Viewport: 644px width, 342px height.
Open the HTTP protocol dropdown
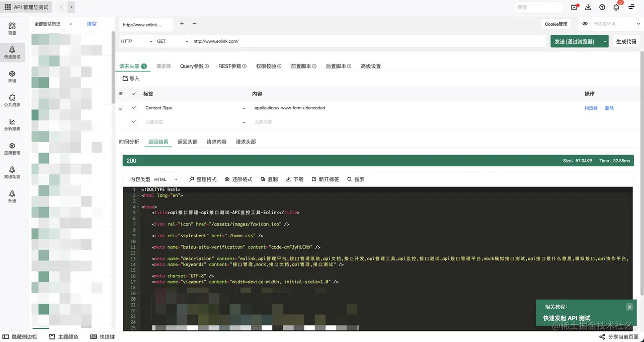point(136,41)
